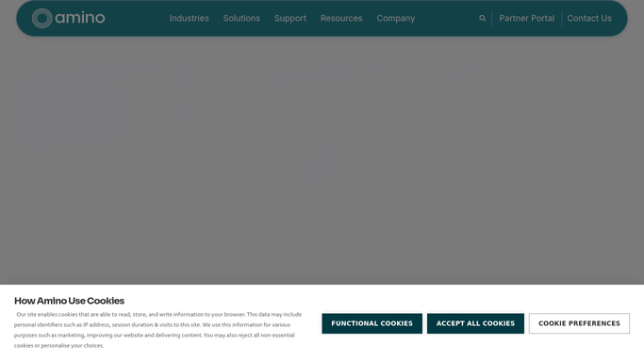Image resolution: width=644 pixels, height=362 pixels.
Task: Expand the Support menu
Action: point(290,19)
